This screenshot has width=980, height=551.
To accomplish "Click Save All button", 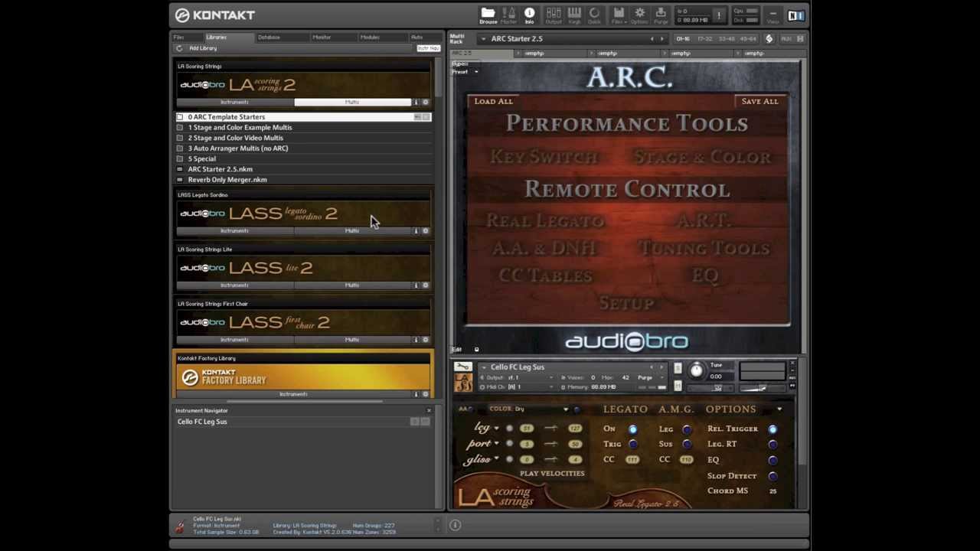I will click(x=759, y=101).
